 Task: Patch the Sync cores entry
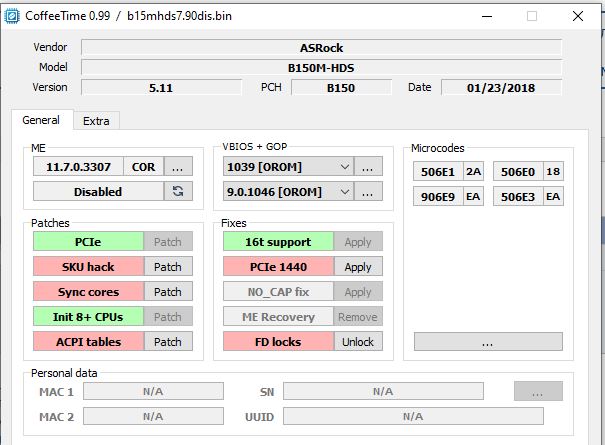pos(168,292)
